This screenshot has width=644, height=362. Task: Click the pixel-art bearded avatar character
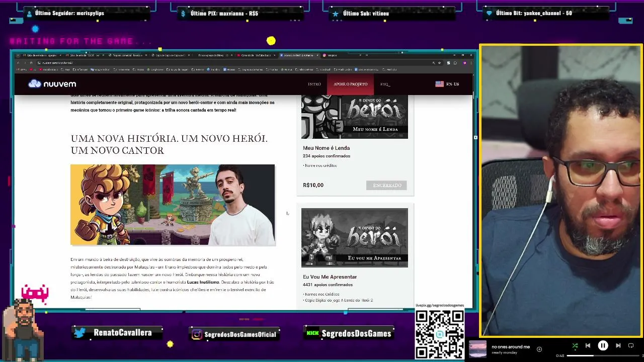pos(23,329)
